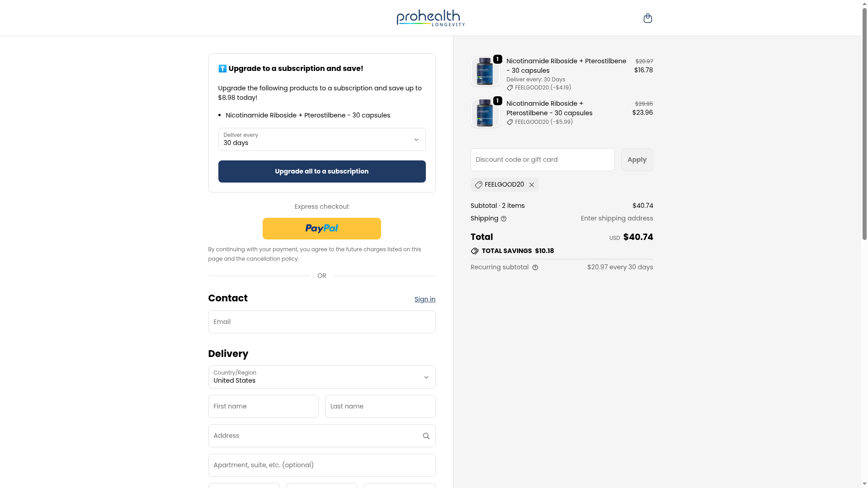Focus the discount code or gift card field
868x488 pixels.
[x=542, y=160]
